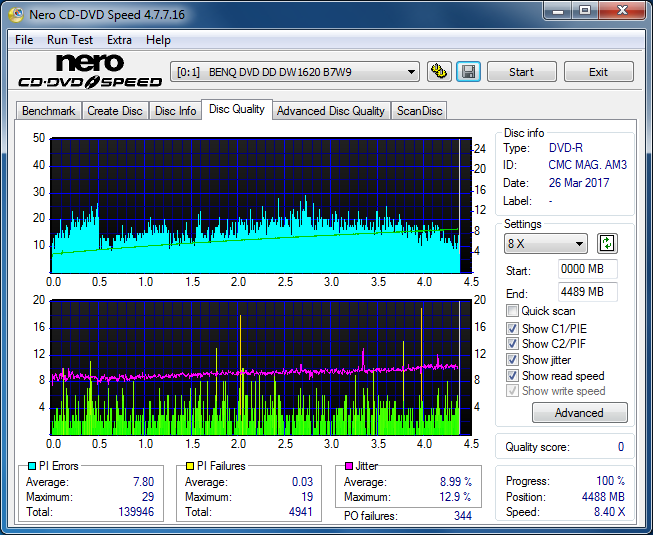Viewport: 653px width, 535px height.
Task: Switch to Advanced Disc Quality tab
Action: tap(331, 111)
